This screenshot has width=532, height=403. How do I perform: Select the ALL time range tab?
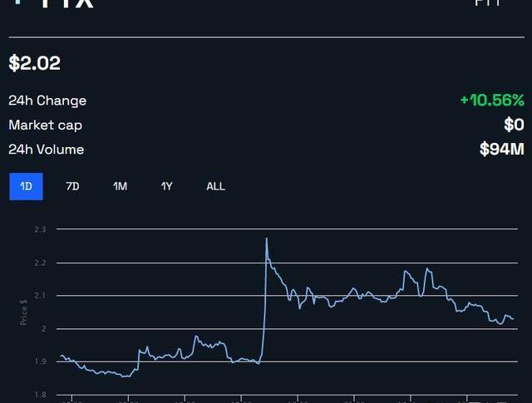215,186
